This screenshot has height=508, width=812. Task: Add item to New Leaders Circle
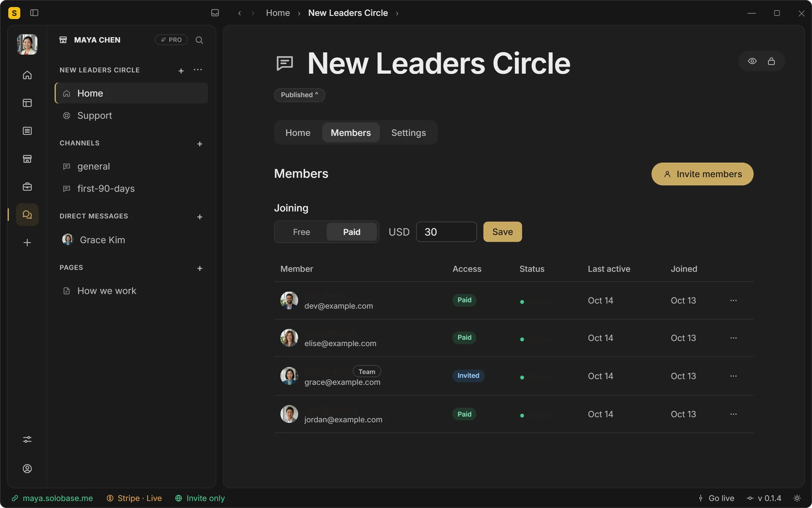coord(181,71)
